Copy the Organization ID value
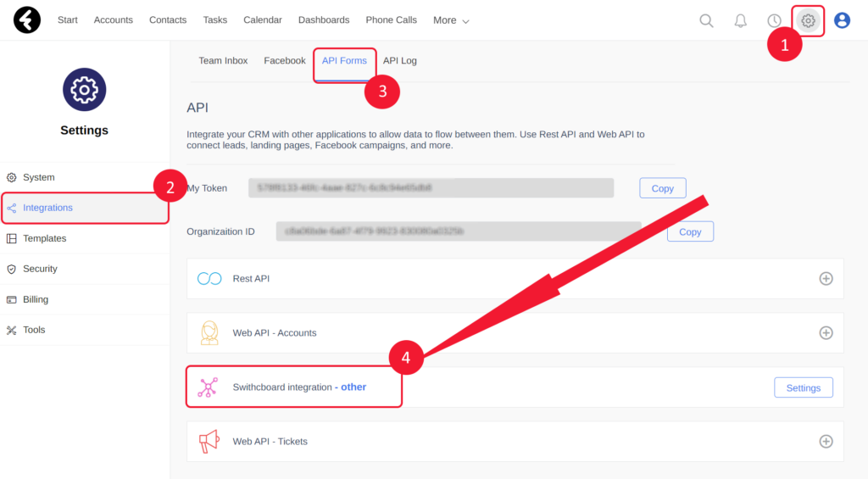This screenshot has width=868, height=479. pyautogui.click(x=690, y=231)
